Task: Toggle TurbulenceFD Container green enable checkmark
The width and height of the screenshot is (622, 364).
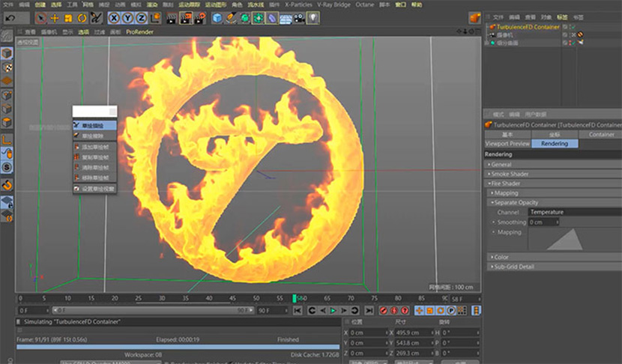Action: (x=573, y=27)
